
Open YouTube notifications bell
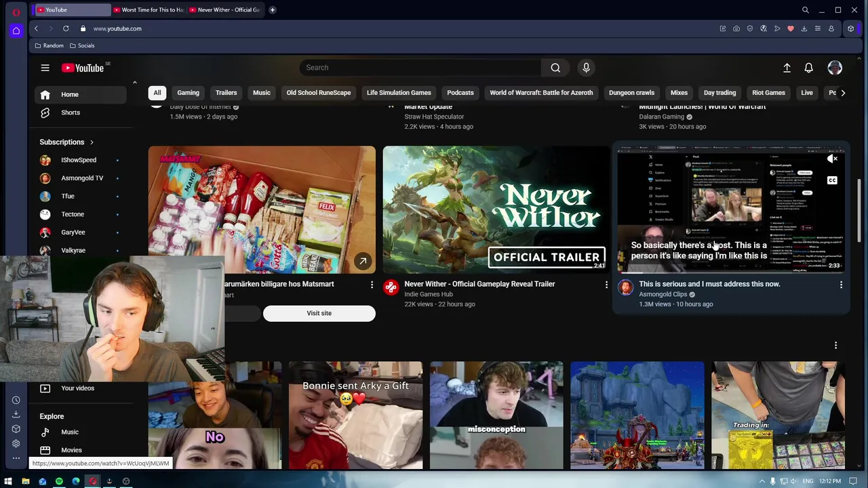(x=808, y=68)
